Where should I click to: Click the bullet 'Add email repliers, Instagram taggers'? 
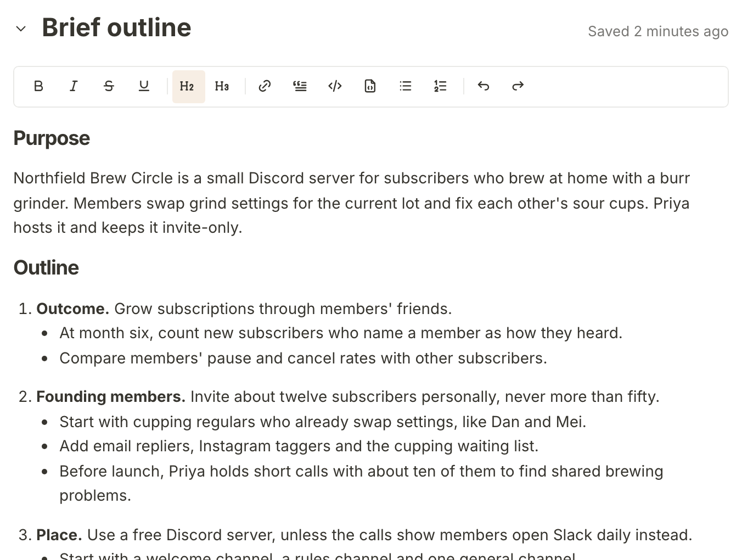coord(299,446)
